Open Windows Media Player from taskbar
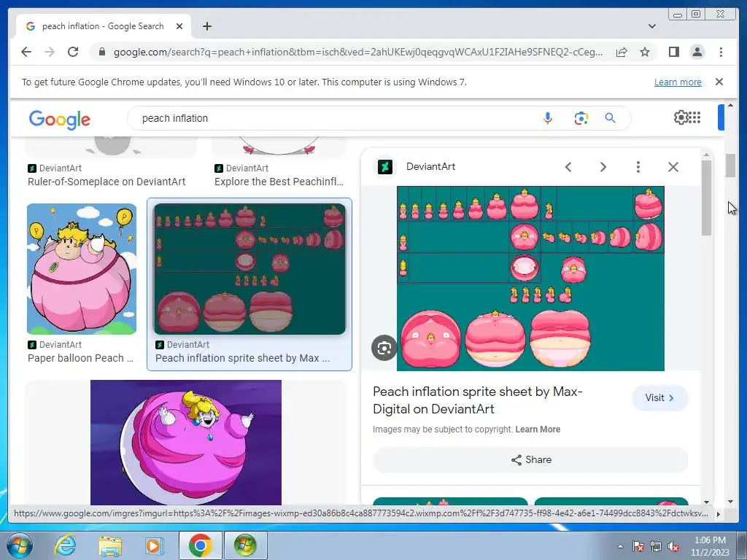The height and width of the screenshot is (560, 747). (154, 545)
